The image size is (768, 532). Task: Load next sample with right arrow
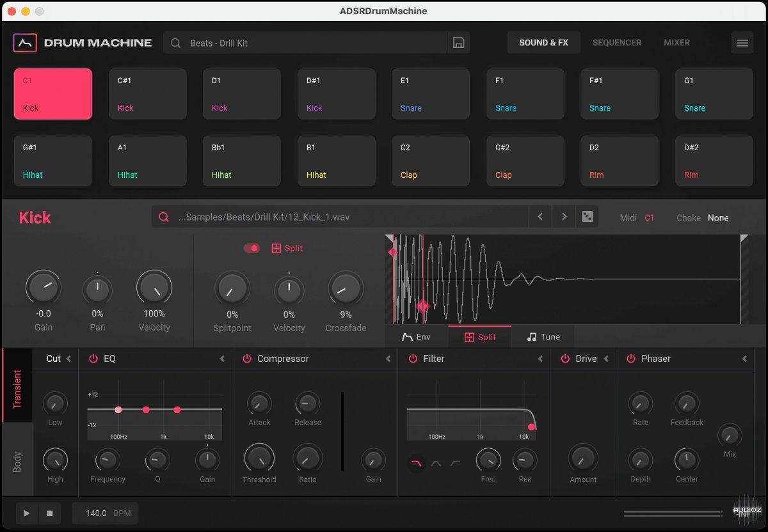pos(564,217)
